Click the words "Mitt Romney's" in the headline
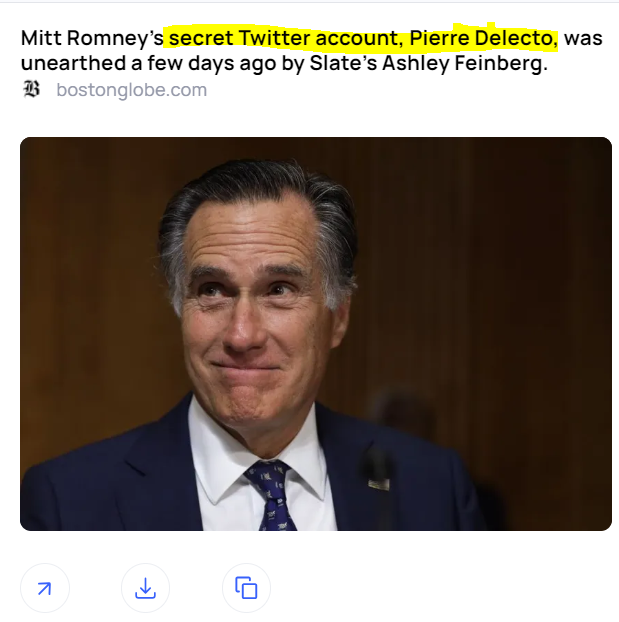The width and height of the screenshot is (619, 622). coord(92,38)
